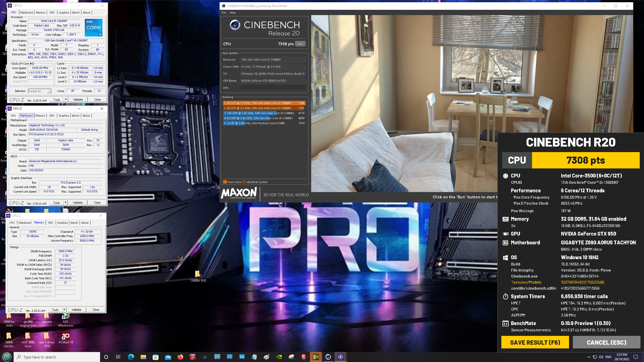Open the Notepad taskbar icon

coord(254,357)
